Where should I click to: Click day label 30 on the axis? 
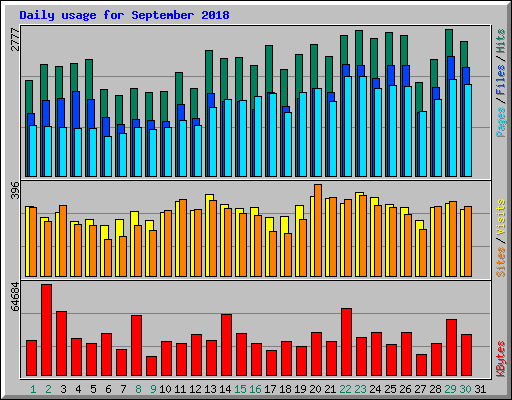tap(465, 389)
